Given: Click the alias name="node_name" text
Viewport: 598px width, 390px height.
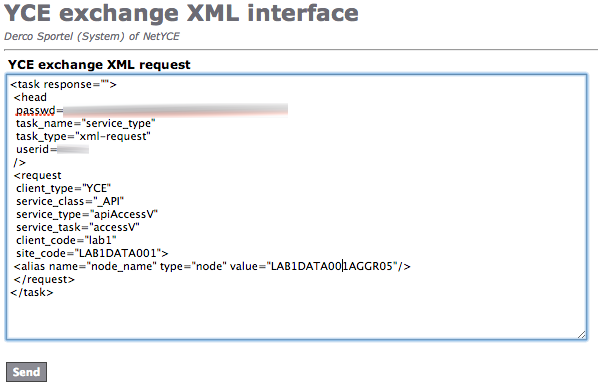Looking at the screenshot, I should [103, 266].
